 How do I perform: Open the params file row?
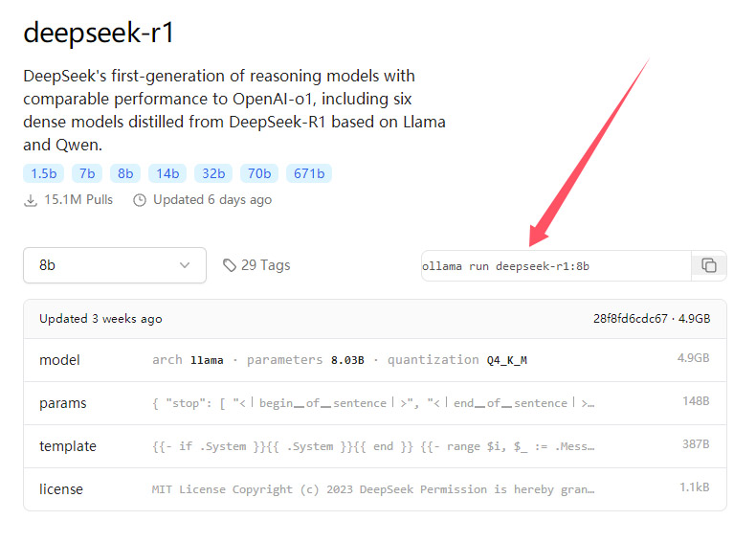pos(374,403)
